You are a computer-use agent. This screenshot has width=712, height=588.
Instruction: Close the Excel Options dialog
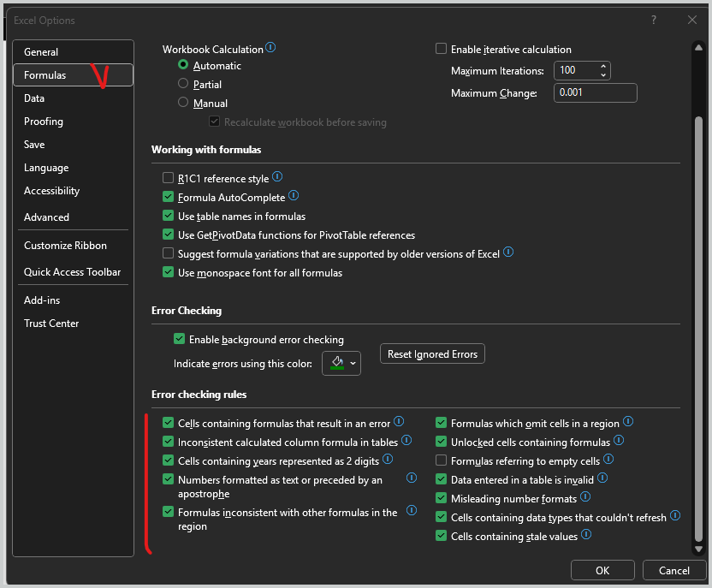click(692, 20)
